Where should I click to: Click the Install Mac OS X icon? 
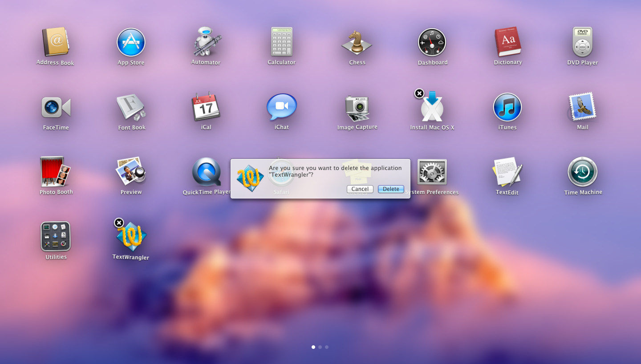pyautogui.click(x=432, y=107)
